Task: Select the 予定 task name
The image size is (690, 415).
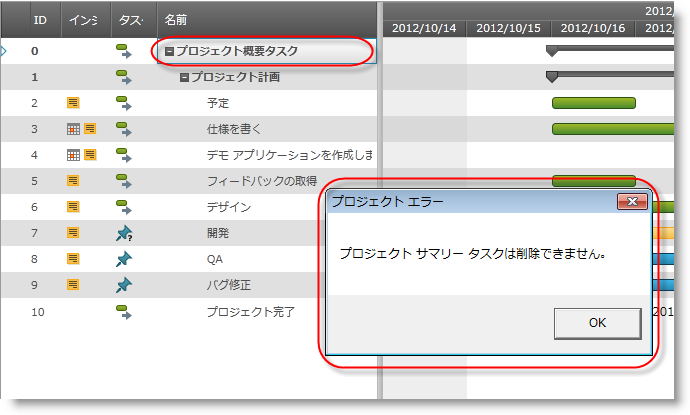Action: [x=218, y=103]
